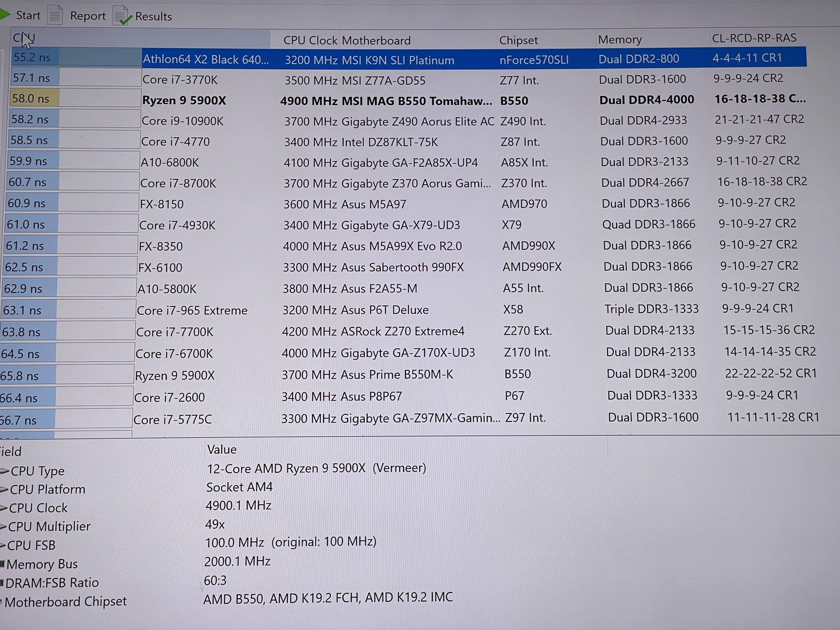Sort by the Chipset column header
Viewport: 840px width, 630px height.
click(x=518, y=40)
